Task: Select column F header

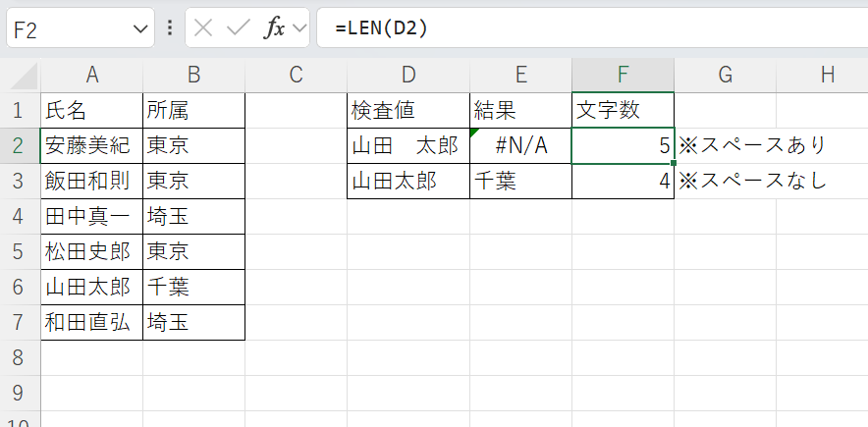Action: tap(624, 76)
